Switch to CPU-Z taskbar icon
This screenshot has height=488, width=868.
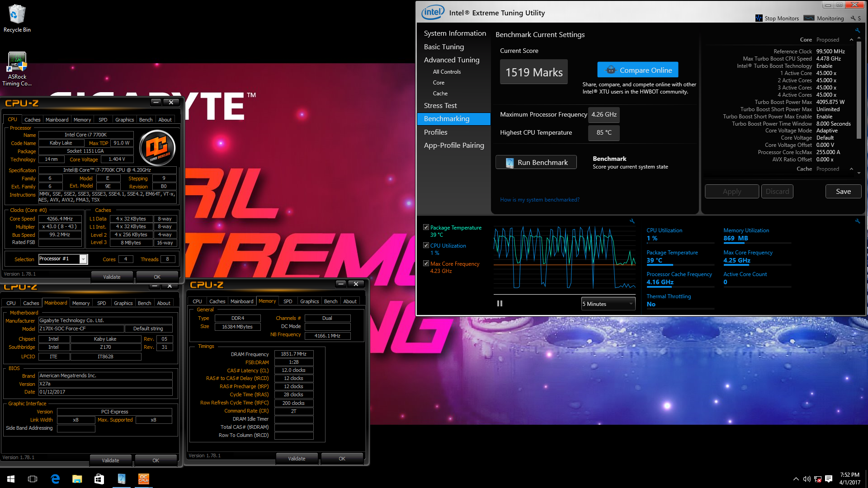coord(143,479)
